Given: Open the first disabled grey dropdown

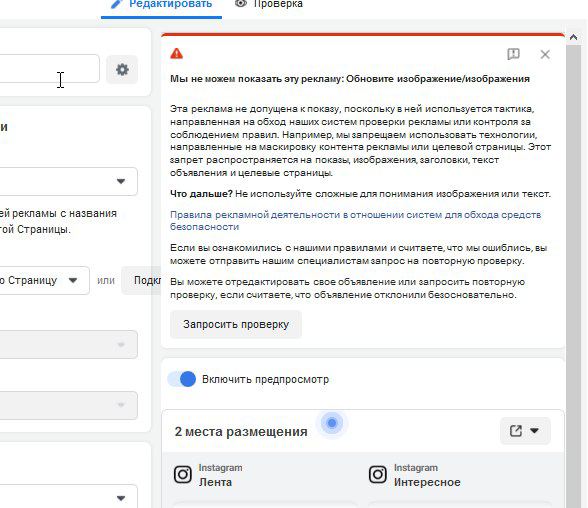Looking at the screenshot, I should point(69,345).
